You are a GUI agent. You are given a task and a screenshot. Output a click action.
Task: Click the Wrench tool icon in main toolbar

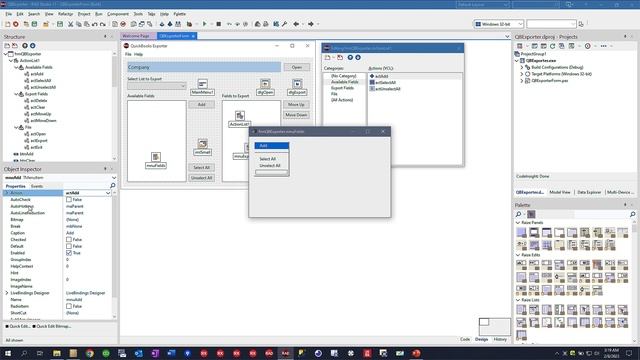tap(284, 24)
